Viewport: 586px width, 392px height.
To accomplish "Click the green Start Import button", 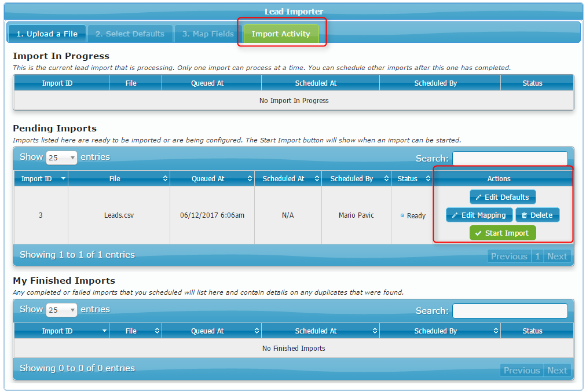I will click(503, 233).
